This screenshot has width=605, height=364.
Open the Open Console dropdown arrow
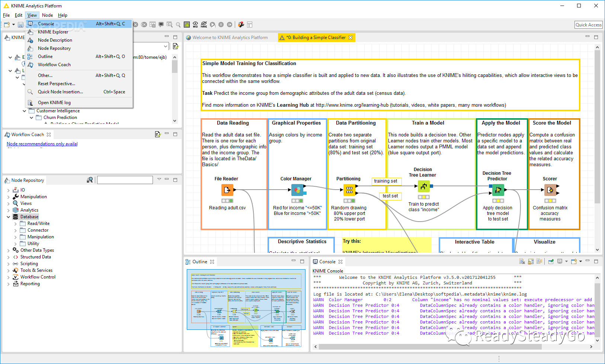point(580,261)
